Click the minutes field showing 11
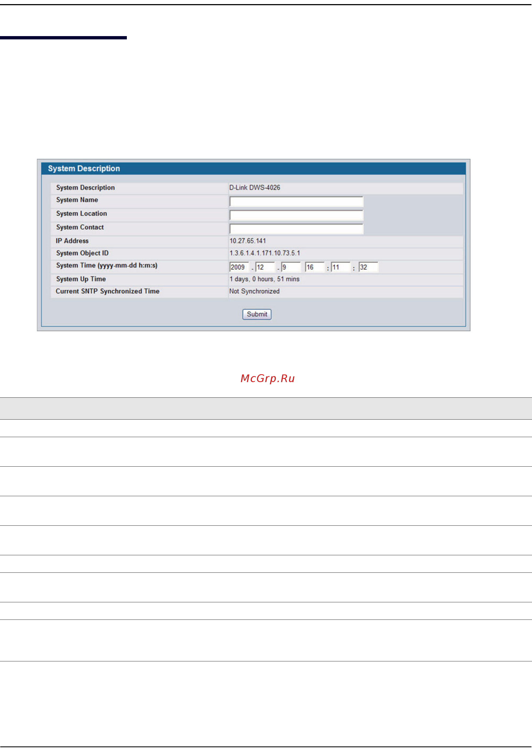This screenshot has height=756, width=532. coord(341,267)
